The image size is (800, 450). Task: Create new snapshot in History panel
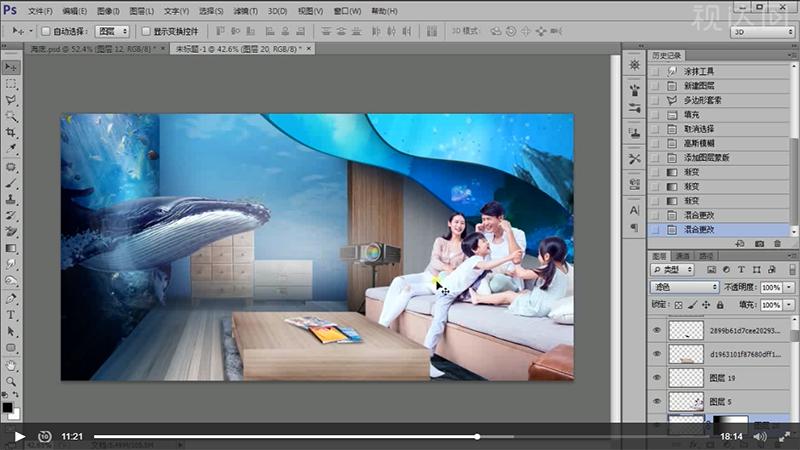pyautogui.click(x=759, y=244)
